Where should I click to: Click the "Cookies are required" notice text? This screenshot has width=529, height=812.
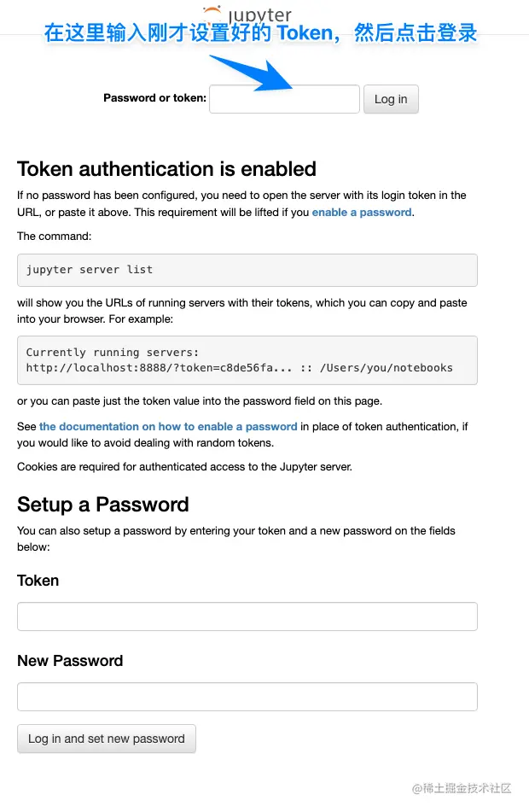tap(184, 466)
